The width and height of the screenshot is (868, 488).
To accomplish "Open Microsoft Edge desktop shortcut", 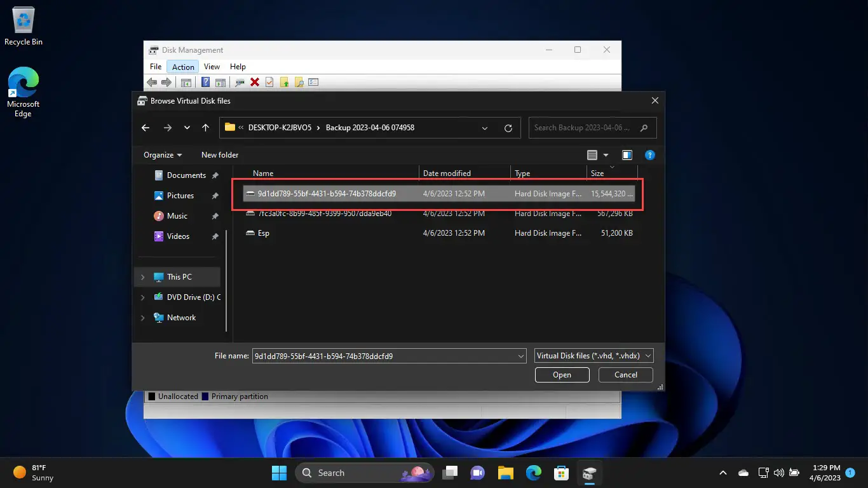I will [x=24, y=93].
